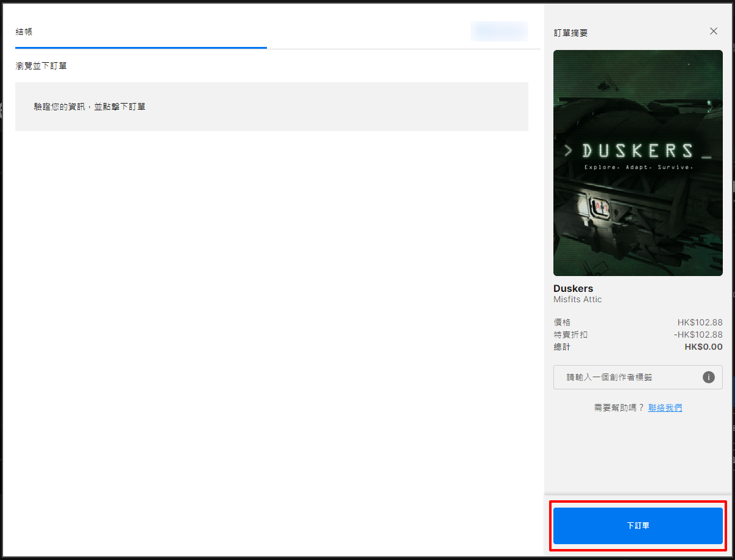Screen dimensions: 735x560
Task: Click the 瀏覽並下訂單 heading
Action: pos(41,65)
